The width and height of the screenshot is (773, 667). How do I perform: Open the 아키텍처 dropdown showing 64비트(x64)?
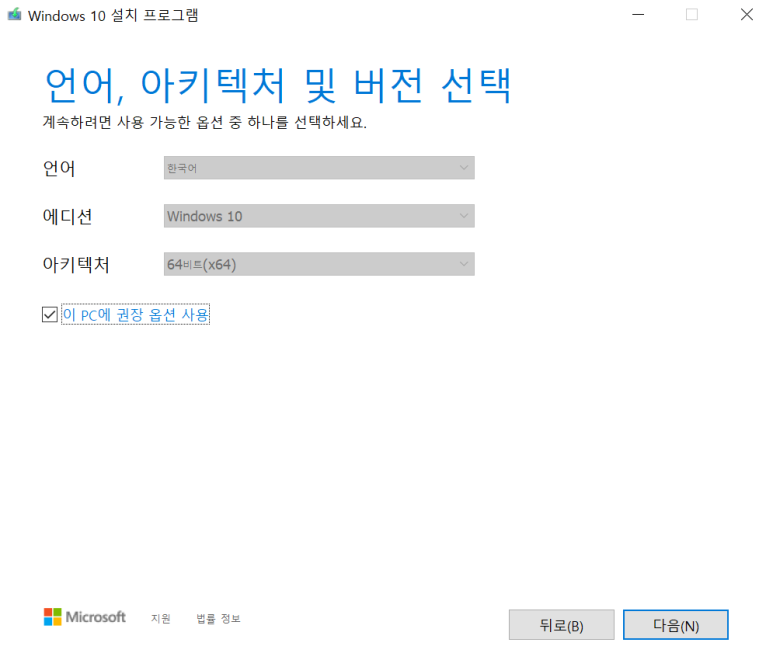[319, 264]
